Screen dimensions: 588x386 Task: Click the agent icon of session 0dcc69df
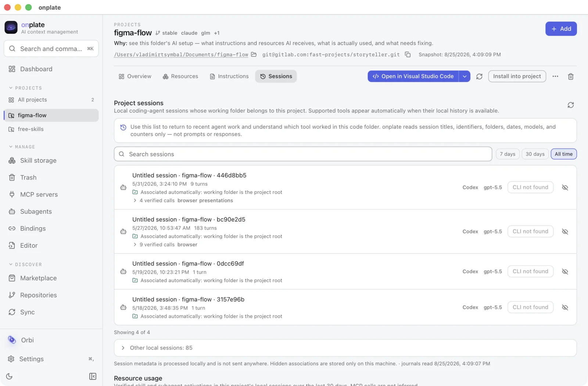point(123,272)
